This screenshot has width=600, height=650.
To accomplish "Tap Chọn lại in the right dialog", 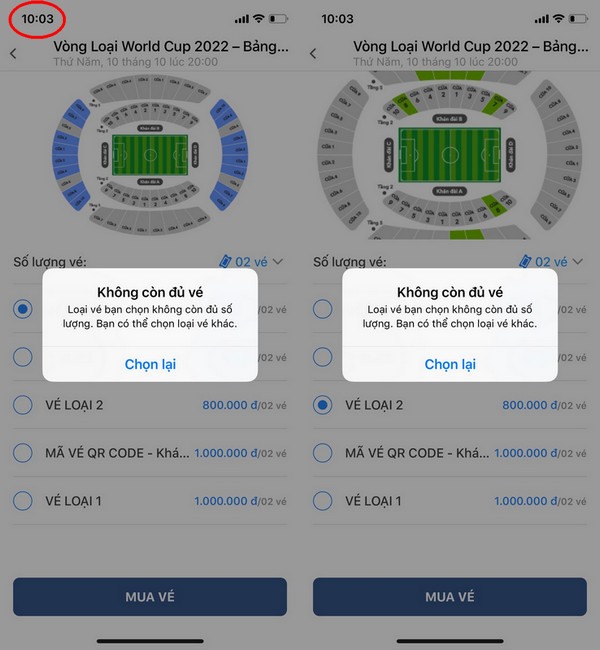I will click(x=450, y=364).
